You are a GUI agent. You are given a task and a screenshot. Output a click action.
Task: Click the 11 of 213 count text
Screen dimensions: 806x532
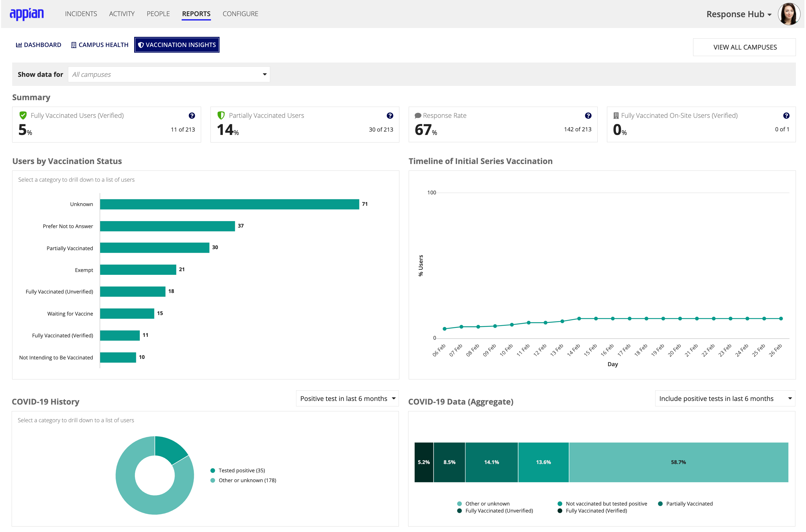point(183,129)
